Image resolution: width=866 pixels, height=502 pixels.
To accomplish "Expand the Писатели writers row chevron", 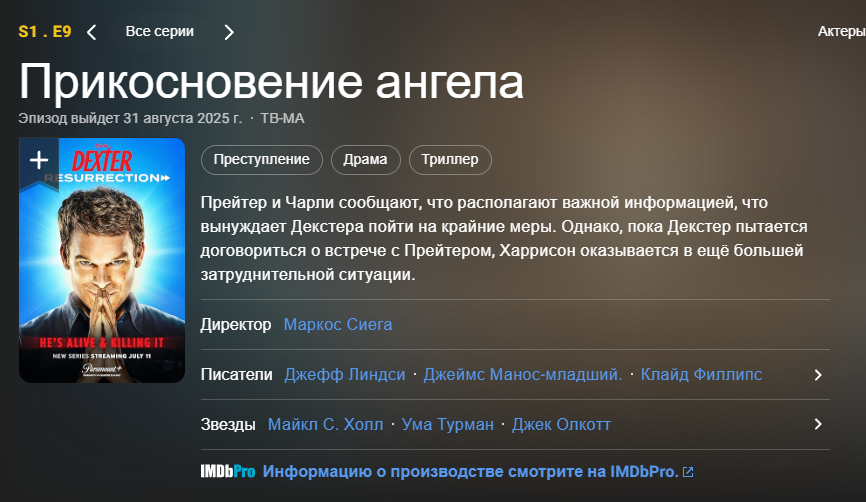I will tap(818, 375).
